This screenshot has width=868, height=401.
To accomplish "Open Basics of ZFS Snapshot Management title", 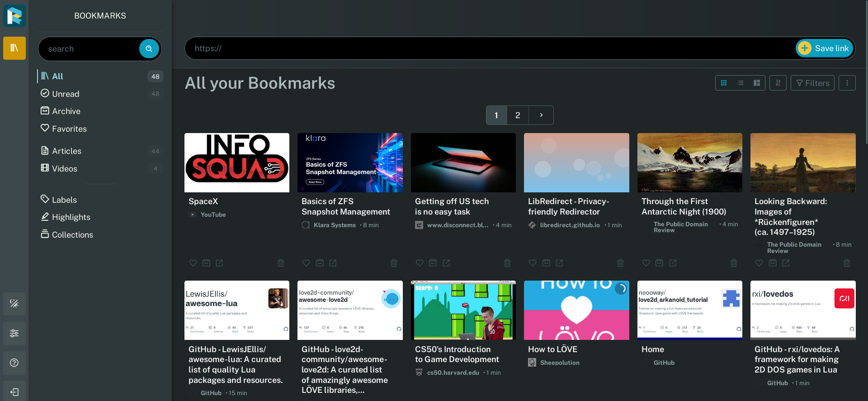I will (346, 206).
